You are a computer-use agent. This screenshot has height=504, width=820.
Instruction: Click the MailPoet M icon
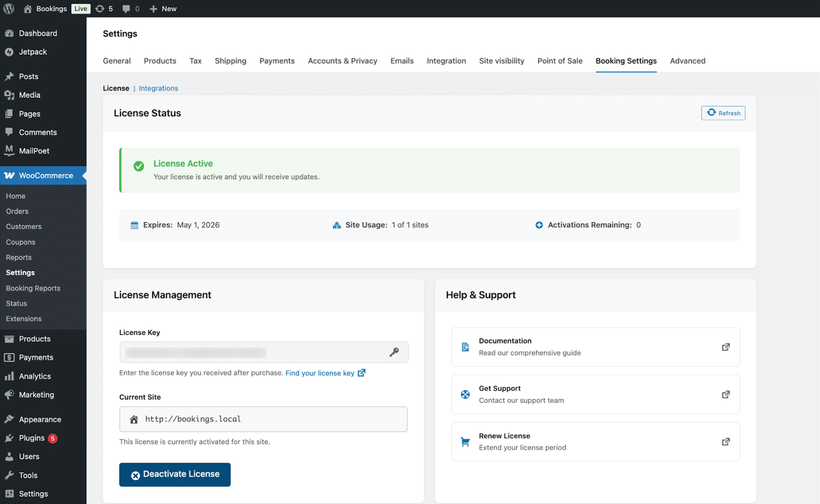click(9, 151)
